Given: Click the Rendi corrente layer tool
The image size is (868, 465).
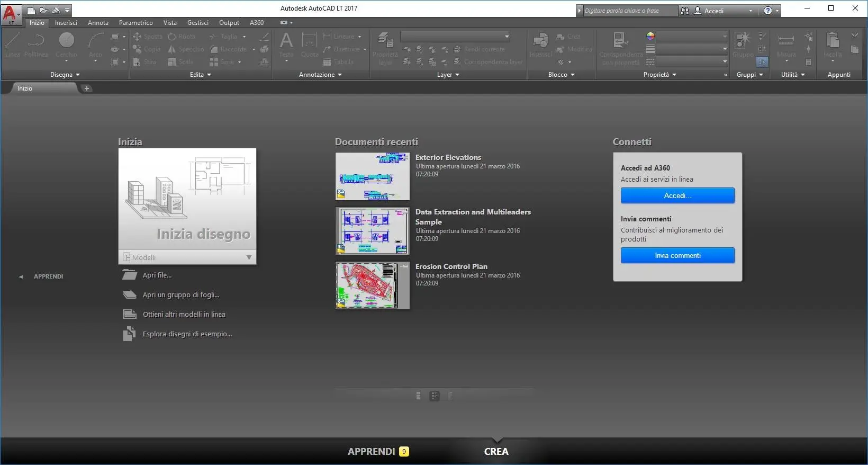Looking at the screenshot, I should pos(479,49).
